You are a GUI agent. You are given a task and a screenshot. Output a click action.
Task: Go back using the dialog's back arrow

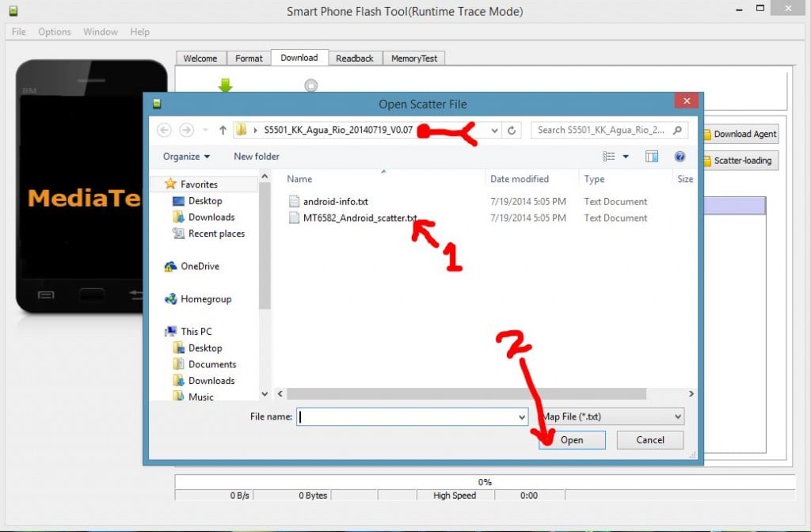point(164,130)
